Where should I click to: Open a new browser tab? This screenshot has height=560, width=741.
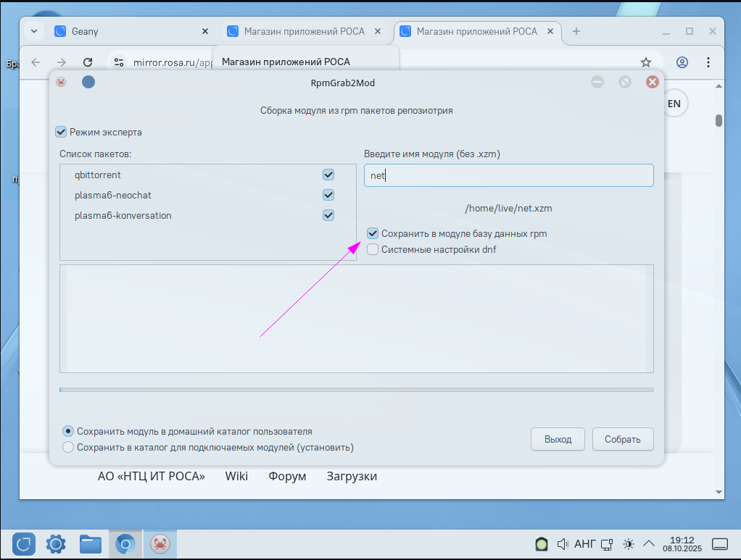click(x=576, y=32)
